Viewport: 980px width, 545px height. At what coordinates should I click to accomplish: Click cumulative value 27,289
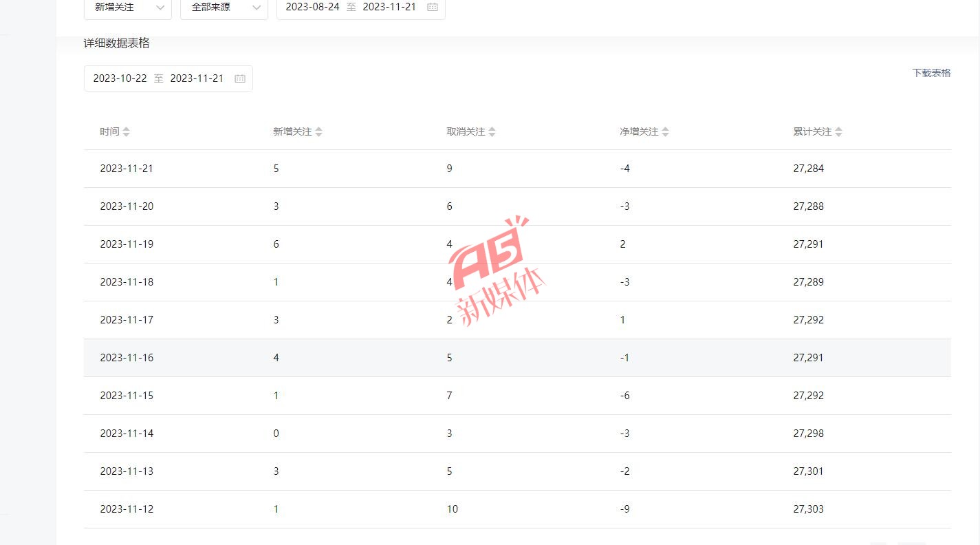click(808, 282)
